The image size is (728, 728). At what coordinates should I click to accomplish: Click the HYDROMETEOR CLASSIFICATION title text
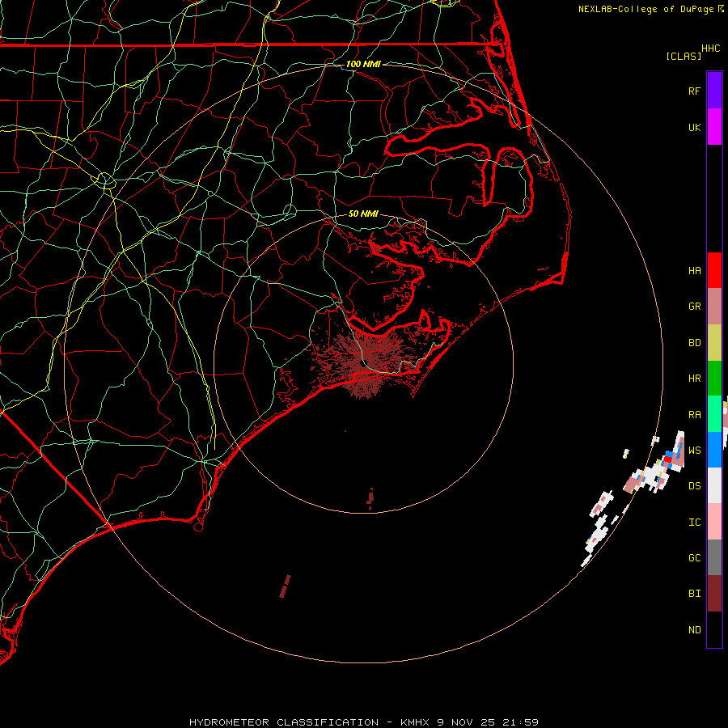pyautogui.click(x=284, y=722)
